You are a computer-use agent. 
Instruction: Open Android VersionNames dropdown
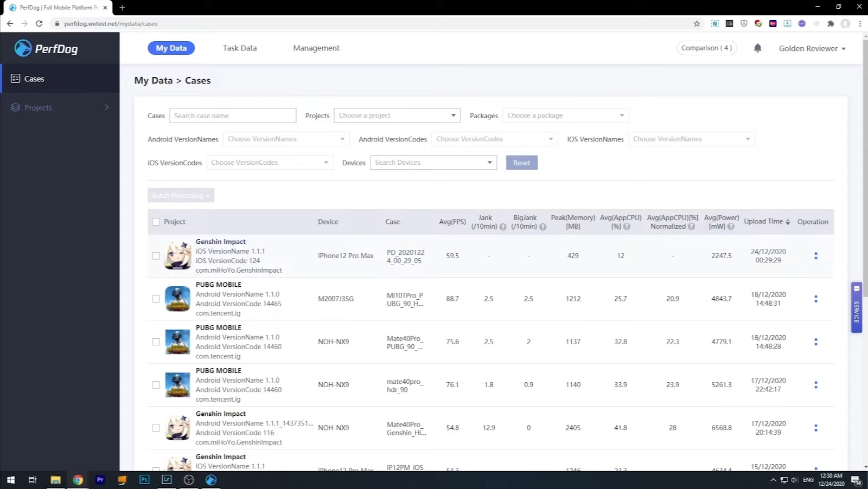tap(286, 139)
